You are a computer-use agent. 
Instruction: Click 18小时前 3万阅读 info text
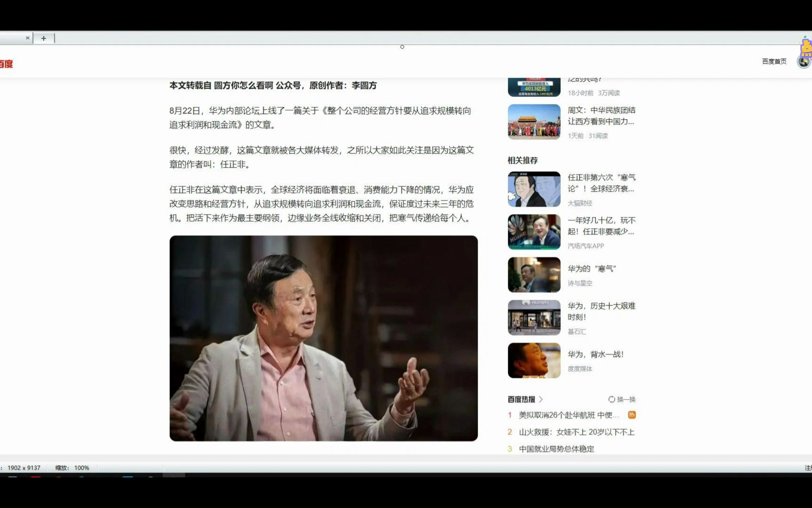coord(594,93)
